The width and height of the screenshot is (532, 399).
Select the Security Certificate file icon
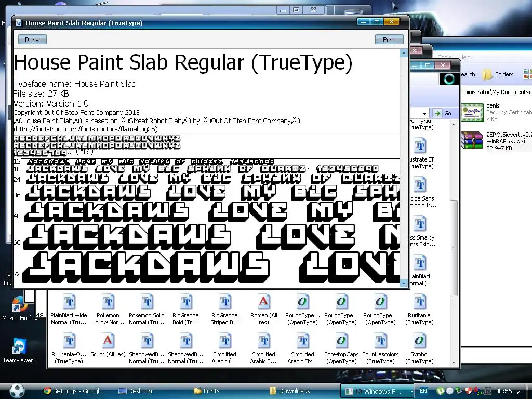(x=472, y=112)
